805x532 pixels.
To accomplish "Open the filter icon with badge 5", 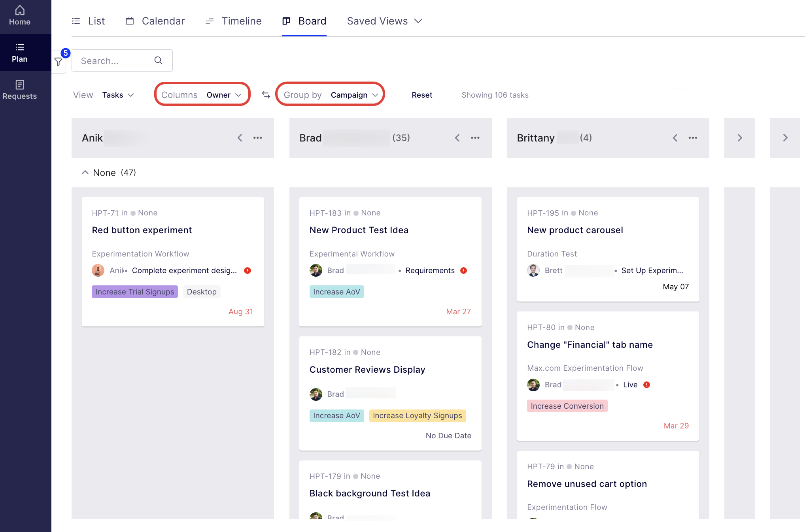I will tap(59, 62).
